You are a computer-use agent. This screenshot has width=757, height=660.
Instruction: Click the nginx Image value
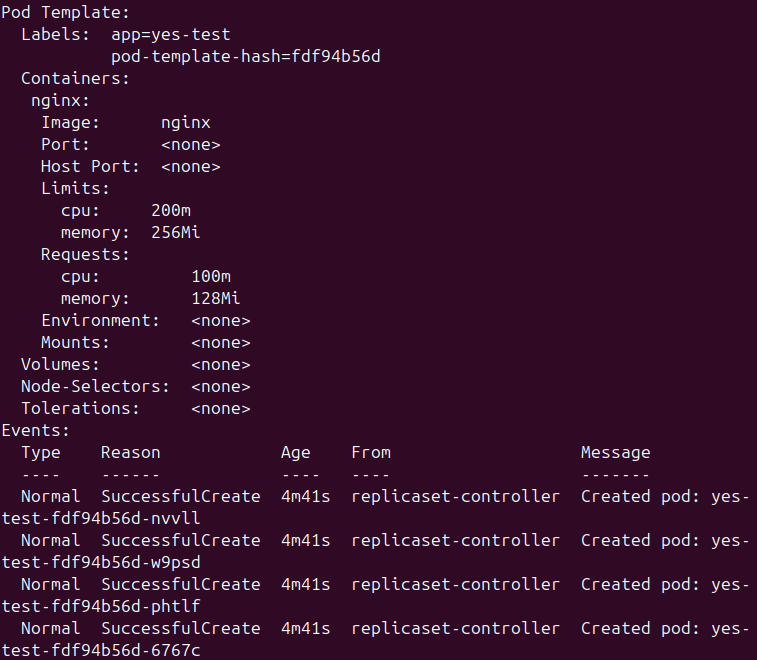point(186,123)
